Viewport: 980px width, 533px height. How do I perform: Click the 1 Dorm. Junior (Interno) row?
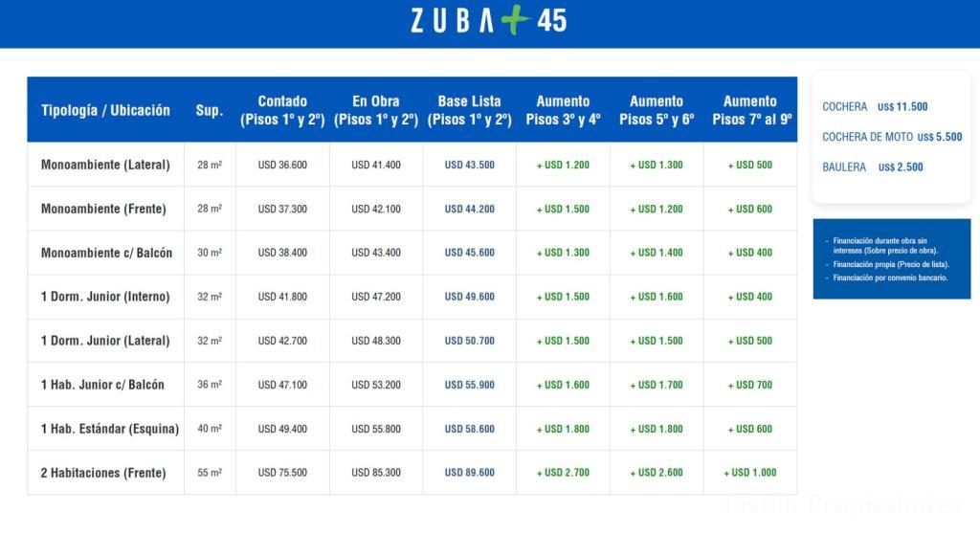tap(412, 297)
